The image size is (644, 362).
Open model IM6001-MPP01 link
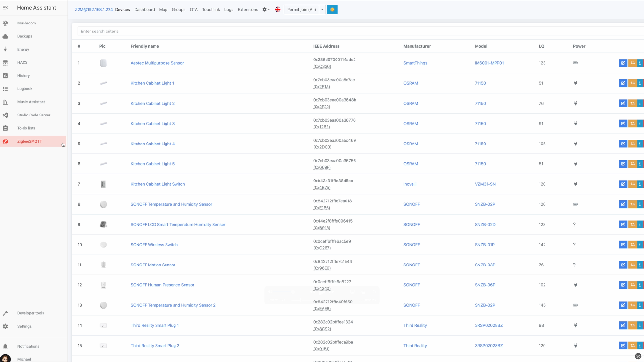pos(489,63)
